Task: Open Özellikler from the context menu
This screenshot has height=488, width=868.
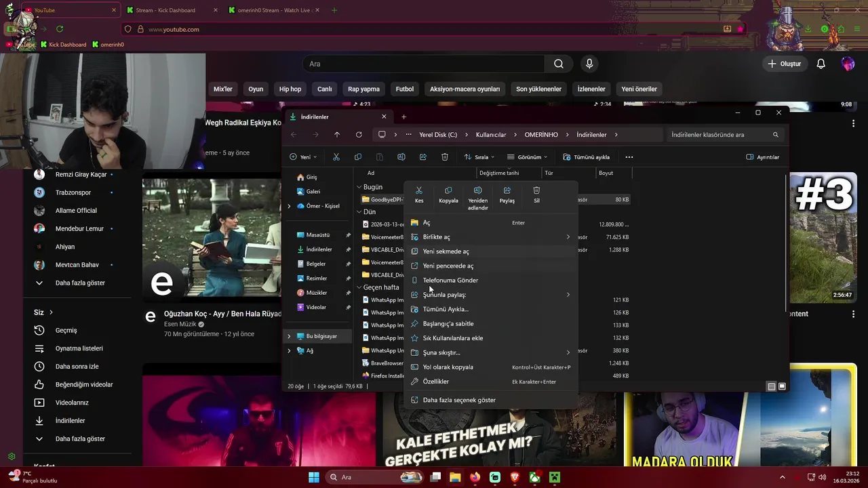Action: pyautogui.click(x=492, y=382)
